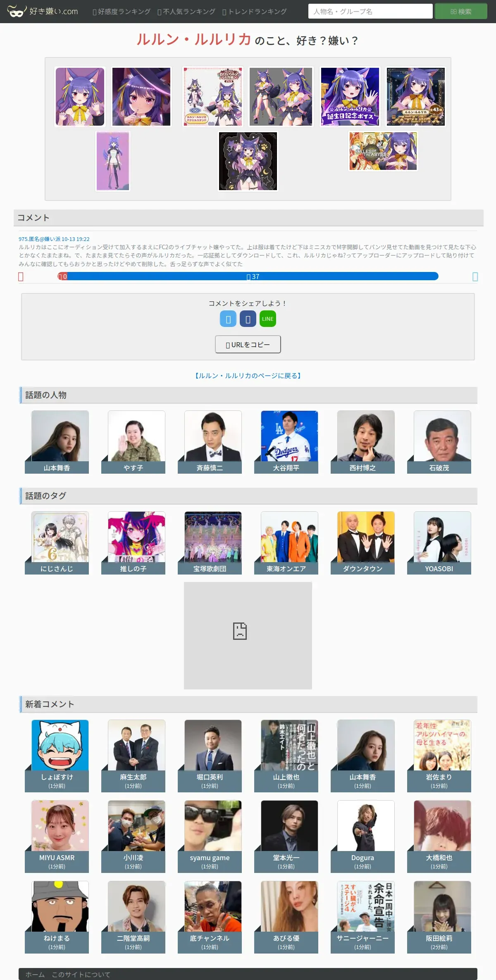Open the あびる優 card

pyautogui.click(x=286, y=917)
